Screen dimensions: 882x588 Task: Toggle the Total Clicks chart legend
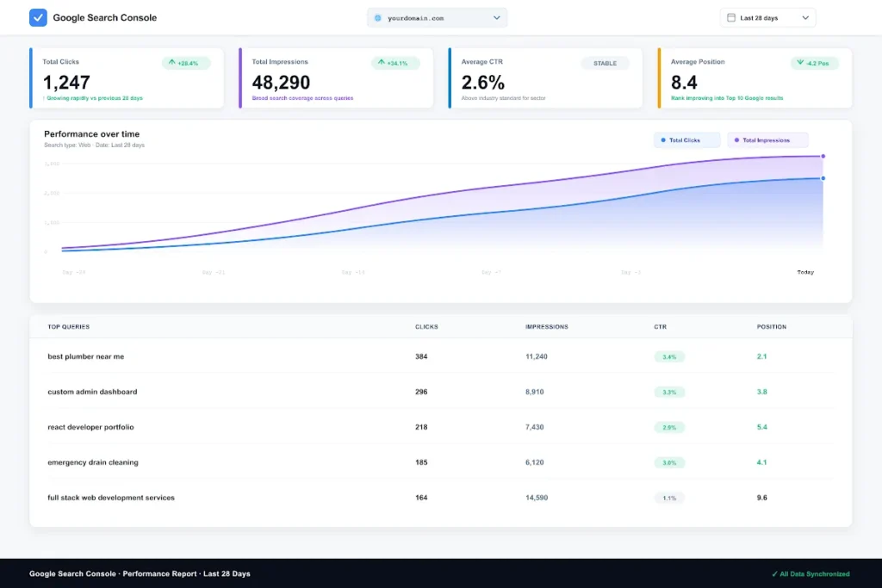686,140
